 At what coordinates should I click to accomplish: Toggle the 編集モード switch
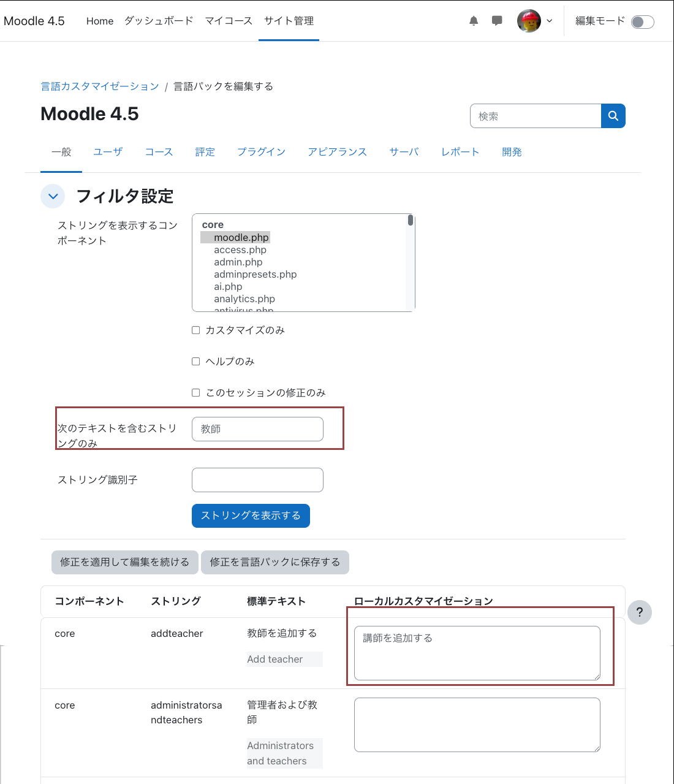[643, 22]
